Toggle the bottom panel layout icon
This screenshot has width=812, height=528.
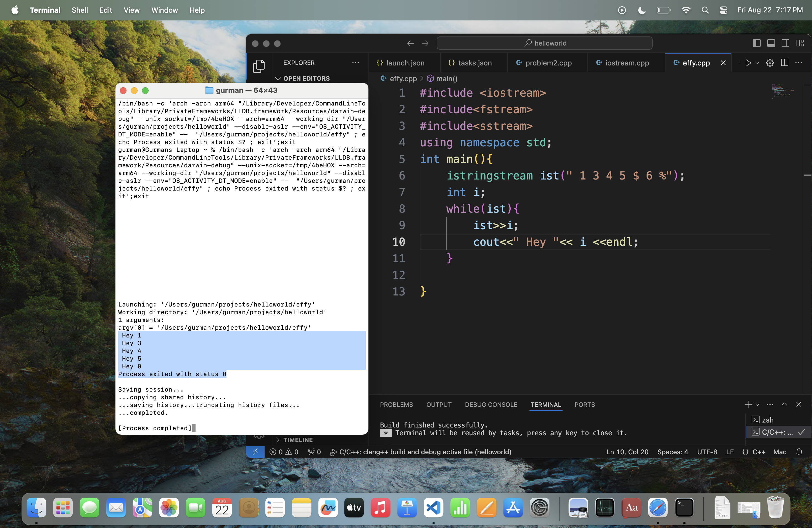(x=771, y=43)
